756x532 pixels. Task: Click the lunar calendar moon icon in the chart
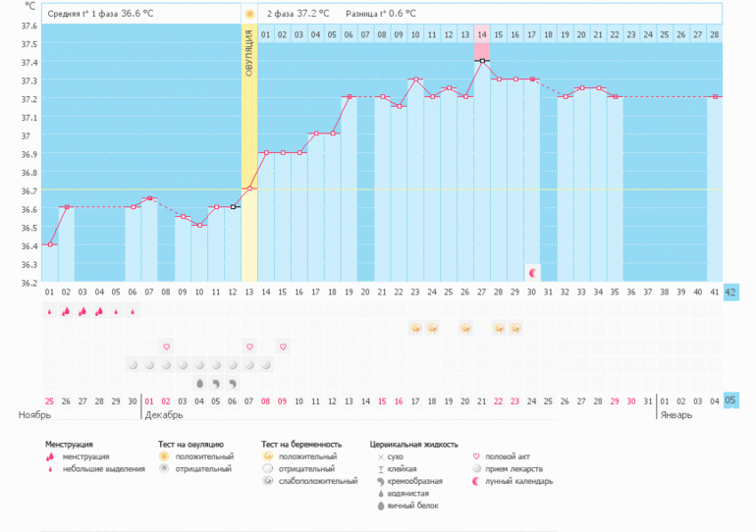[x=532, y=272]
